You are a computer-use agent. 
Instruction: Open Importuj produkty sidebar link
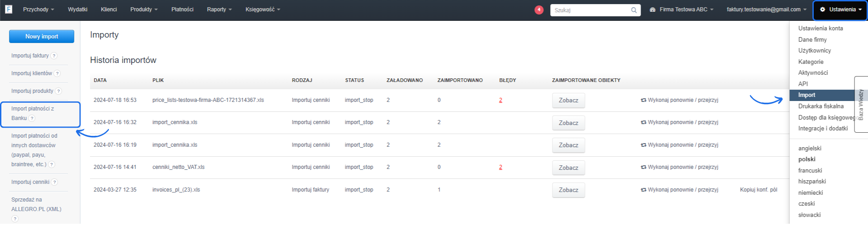point(32,91)
